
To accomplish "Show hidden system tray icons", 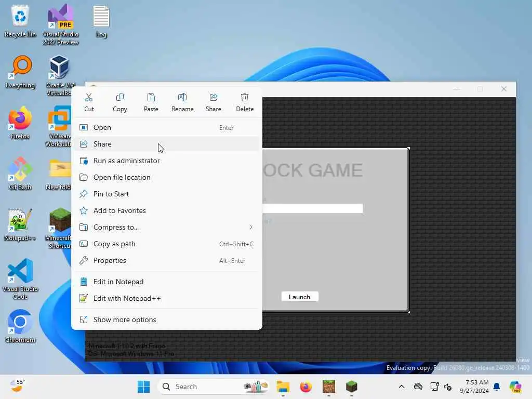I will pos(402,387).
